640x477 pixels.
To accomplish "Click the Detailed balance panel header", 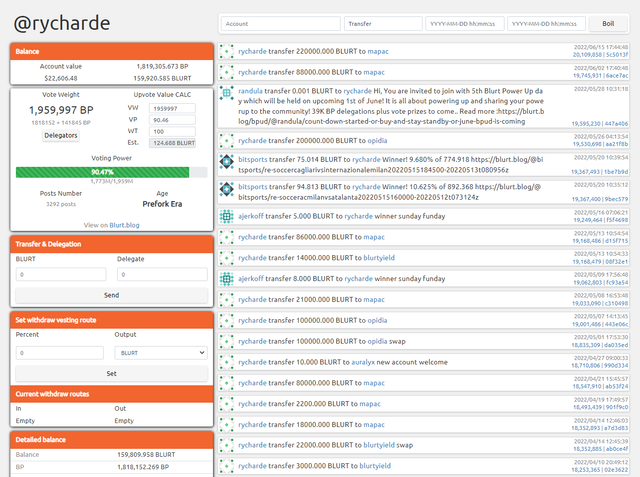I will [111, 439].
